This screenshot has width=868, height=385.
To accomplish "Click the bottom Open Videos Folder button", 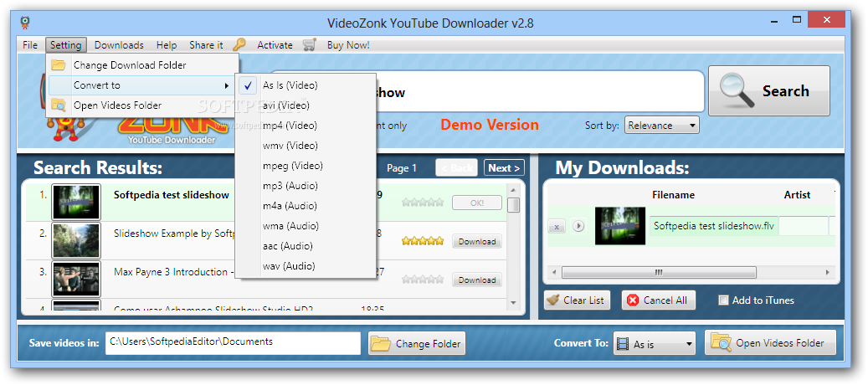I will click(770, 343).
